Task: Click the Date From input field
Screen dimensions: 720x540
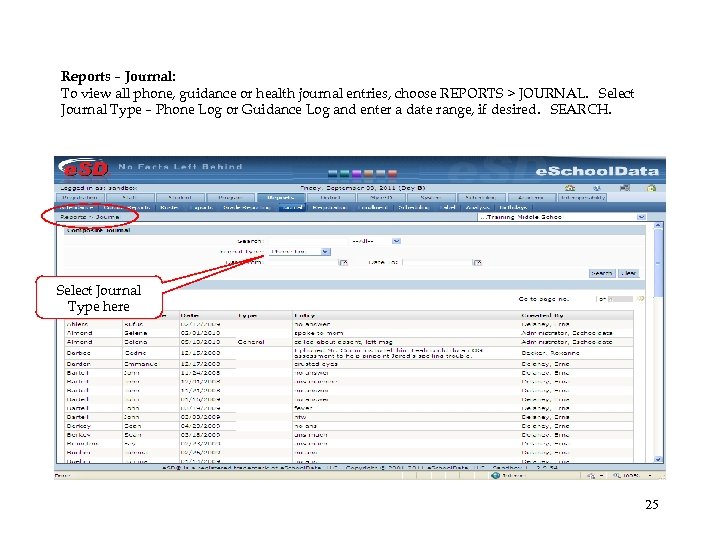Action: coord(303,262)
